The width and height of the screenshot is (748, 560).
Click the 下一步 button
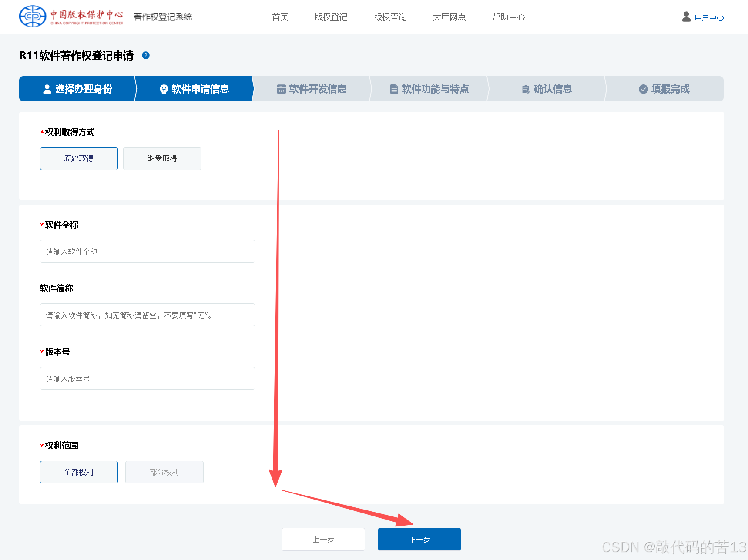pos(419,539)
